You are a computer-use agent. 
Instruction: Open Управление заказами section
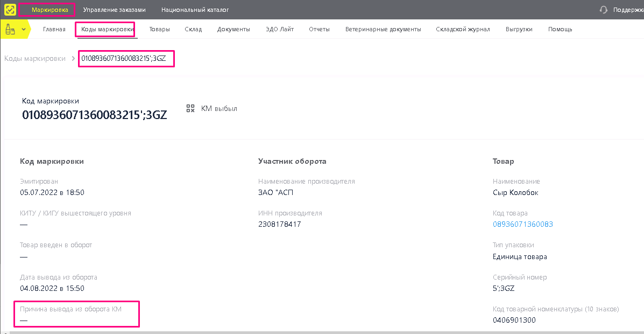114,10
